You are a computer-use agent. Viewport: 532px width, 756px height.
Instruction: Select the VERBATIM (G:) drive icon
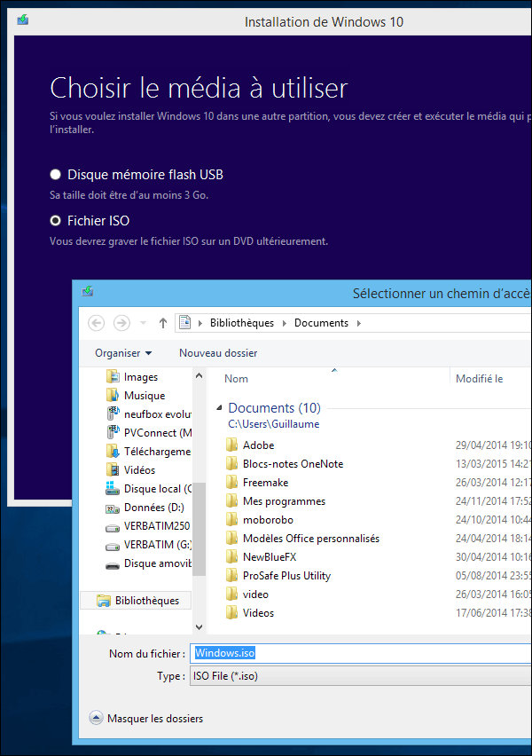pos(112,545)
